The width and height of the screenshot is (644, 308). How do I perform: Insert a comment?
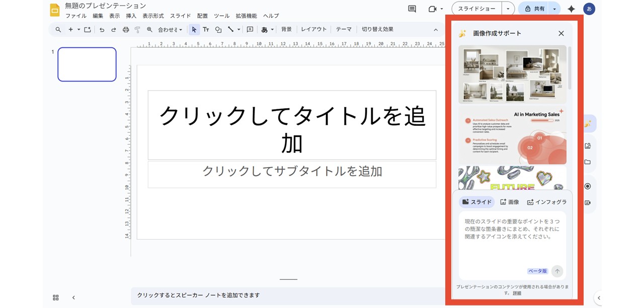click(250, 29)
